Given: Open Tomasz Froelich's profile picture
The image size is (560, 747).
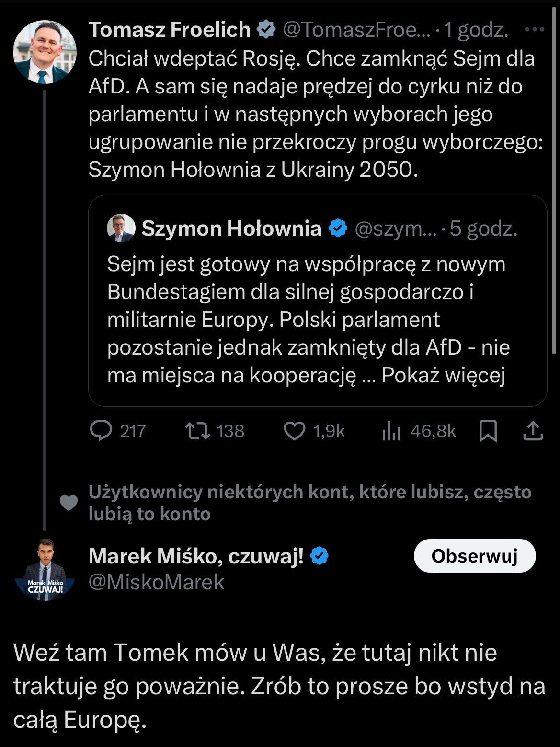Looking at the screenshot, I should pyautogui.click(x=45, y=52).
